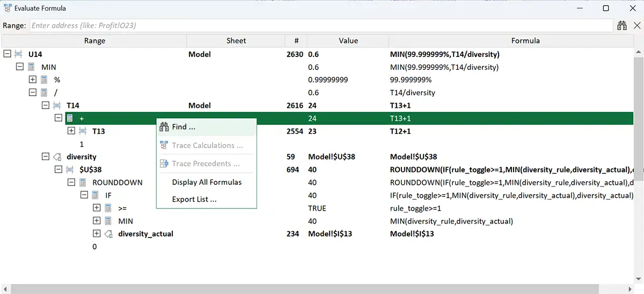Click the cell icon next to T13
Viewport: 644px width, 294px height.
click(x=83, y=131)
